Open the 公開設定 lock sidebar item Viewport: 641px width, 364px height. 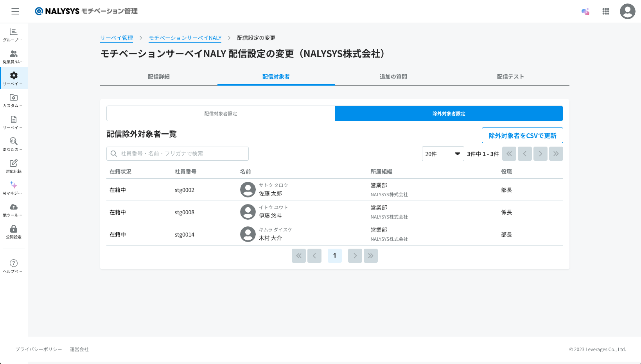(14, 232)
